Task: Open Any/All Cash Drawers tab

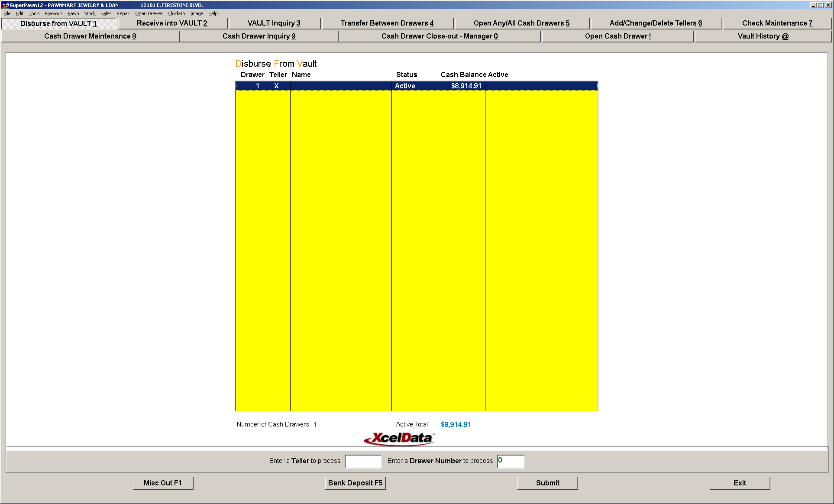Action: coord(522,23)
